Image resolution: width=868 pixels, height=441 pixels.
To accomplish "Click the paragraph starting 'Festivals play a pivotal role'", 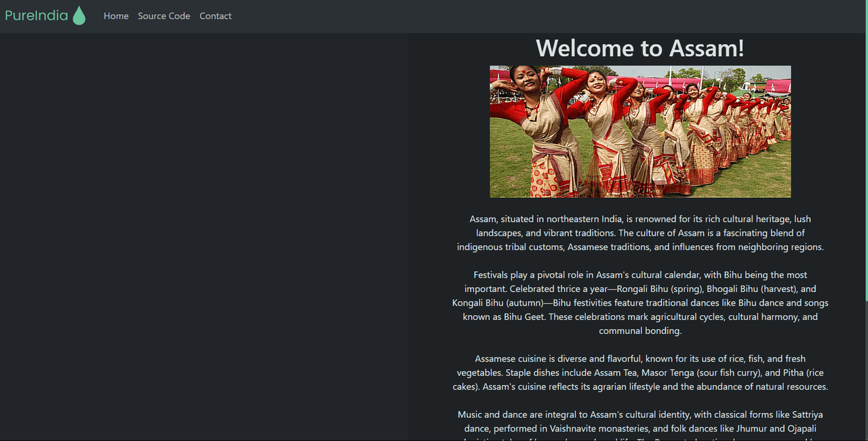I will (639, 303).
